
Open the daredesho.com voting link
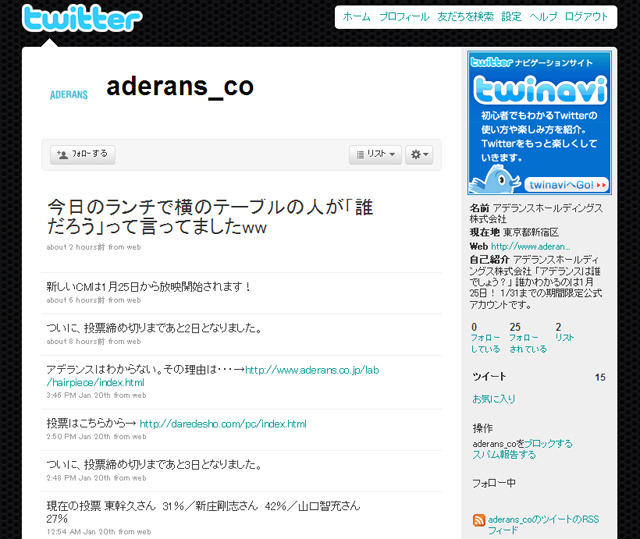[223, 424]
